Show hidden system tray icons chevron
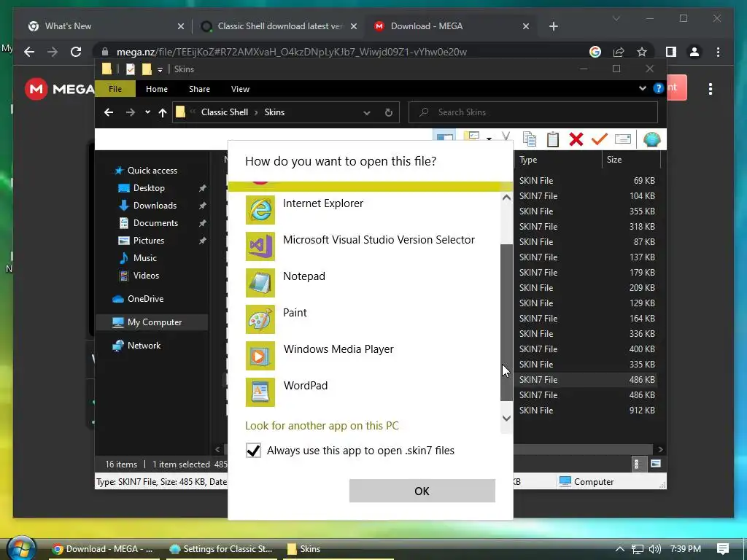The image size is (747, 560). [619, 549]
